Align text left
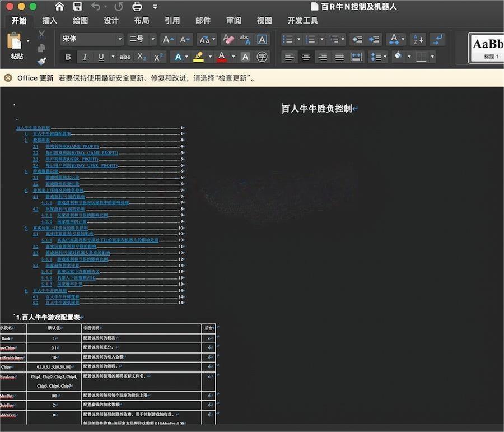Image resolution: width=504 pixels, height=432 pixels. point(290,57)
